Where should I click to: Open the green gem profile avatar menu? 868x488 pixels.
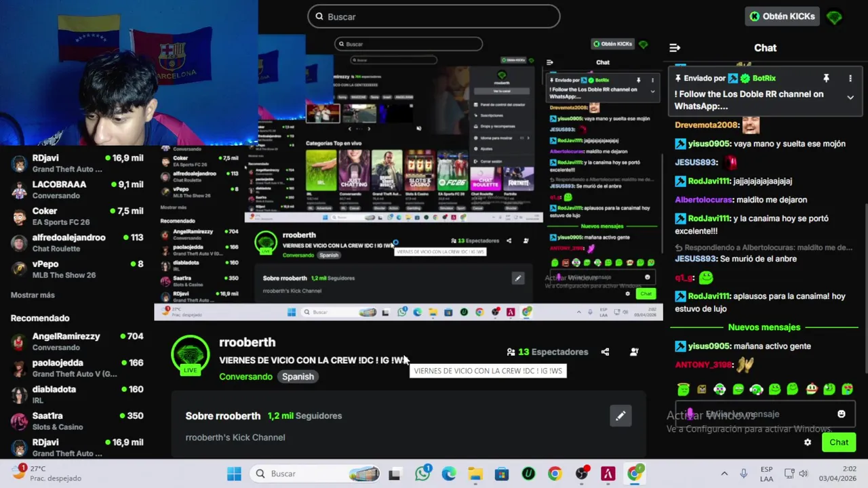coord(834,17)
